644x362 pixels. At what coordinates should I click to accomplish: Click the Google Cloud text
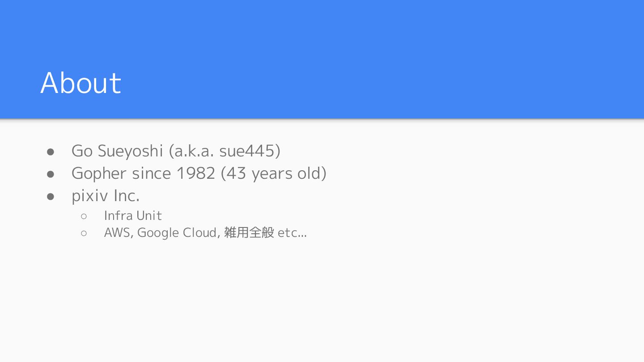pyautogui.click(x=177, y=233)
